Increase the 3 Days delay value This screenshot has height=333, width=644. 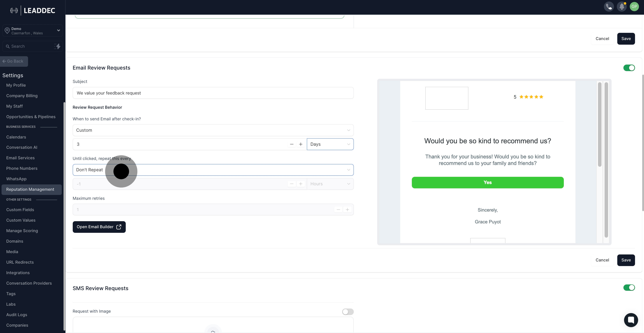click(x=301, y=144)
